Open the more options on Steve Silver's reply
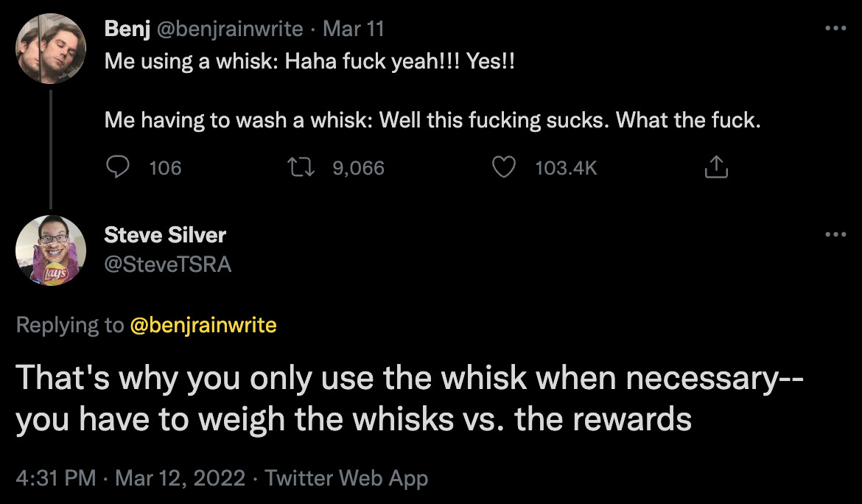Viewport: 862px width, 504px height. tap(835, 235)
